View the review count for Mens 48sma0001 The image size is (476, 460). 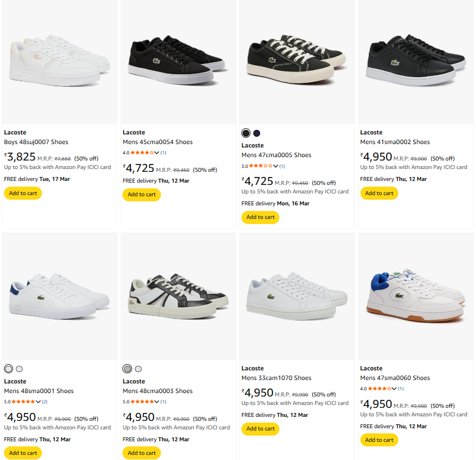coord(45,402)
